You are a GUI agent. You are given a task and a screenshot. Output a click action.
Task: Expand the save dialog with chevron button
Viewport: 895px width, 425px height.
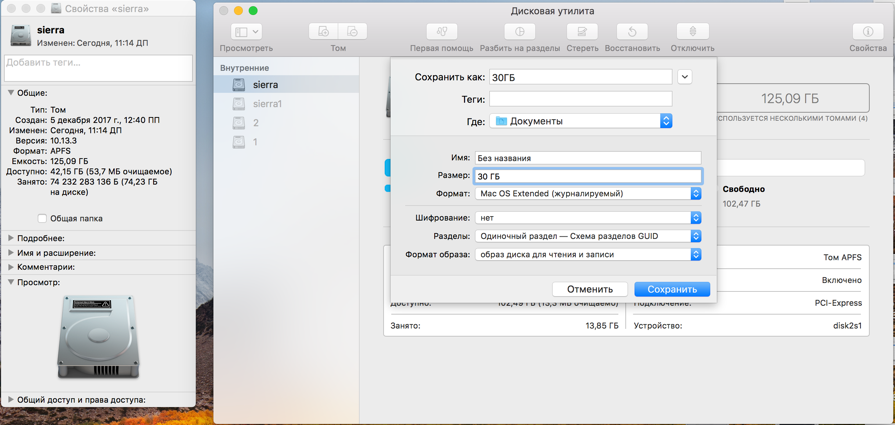click(x=685, y=77)
